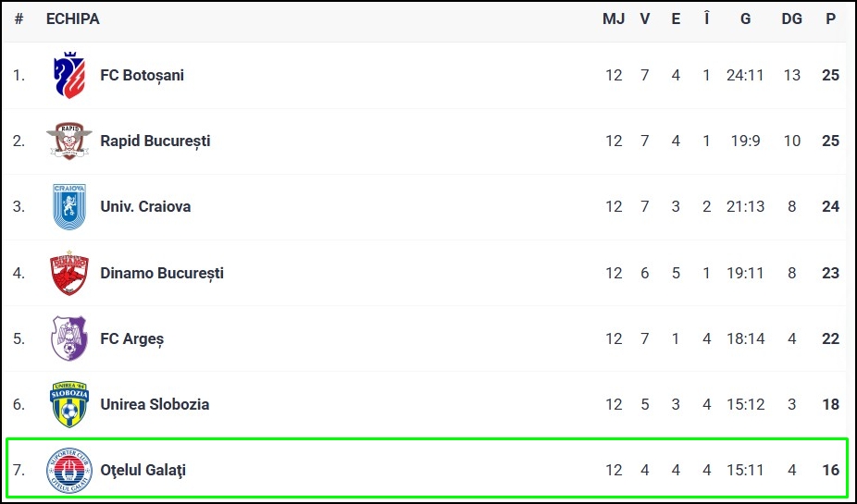The height and width of the screenshot is (504, 857).
Task: Click the ECHIPA column header
Action: pos(72,18)
